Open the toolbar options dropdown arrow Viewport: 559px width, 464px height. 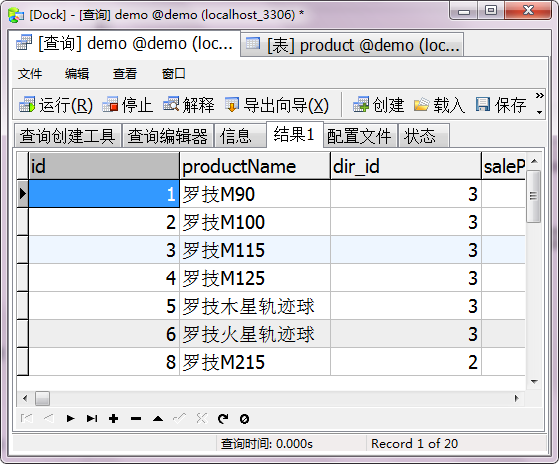point(539,112)
